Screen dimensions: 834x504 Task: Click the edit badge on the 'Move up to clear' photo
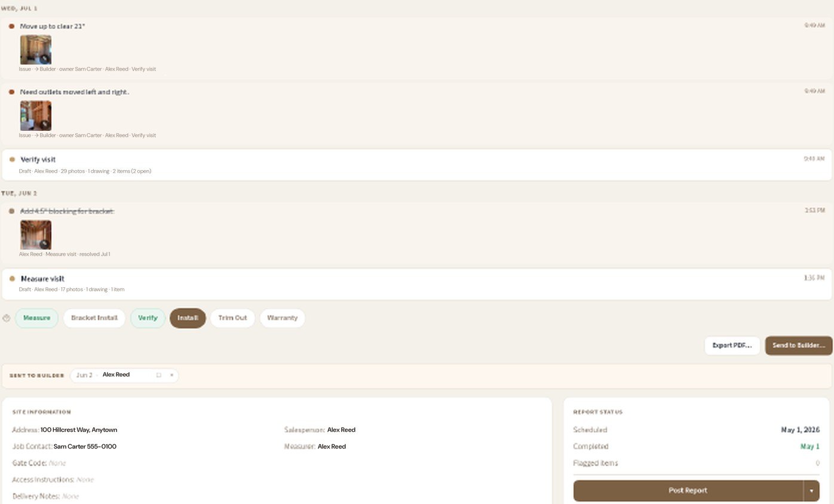coord(44,59)
